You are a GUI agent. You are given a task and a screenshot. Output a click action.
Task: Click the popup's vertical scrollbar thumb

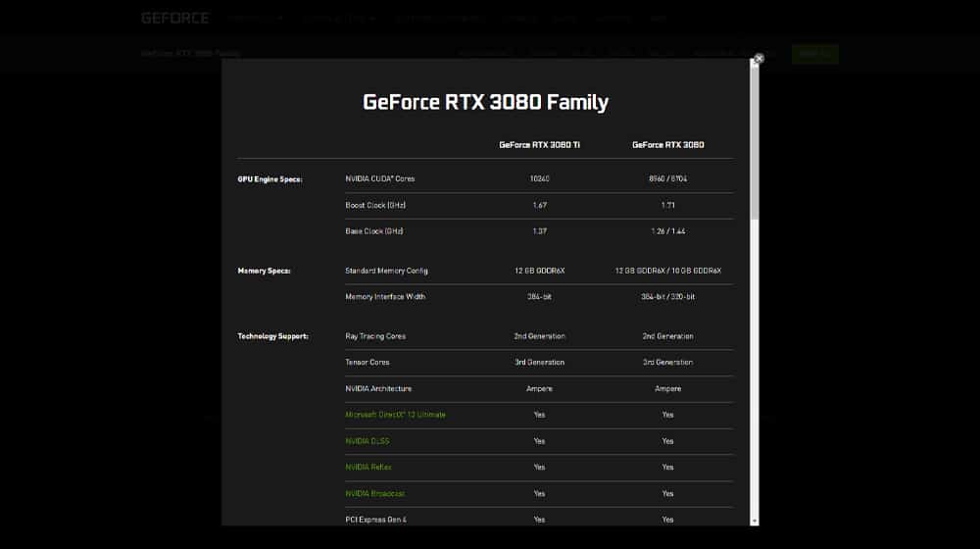point(755,142)
